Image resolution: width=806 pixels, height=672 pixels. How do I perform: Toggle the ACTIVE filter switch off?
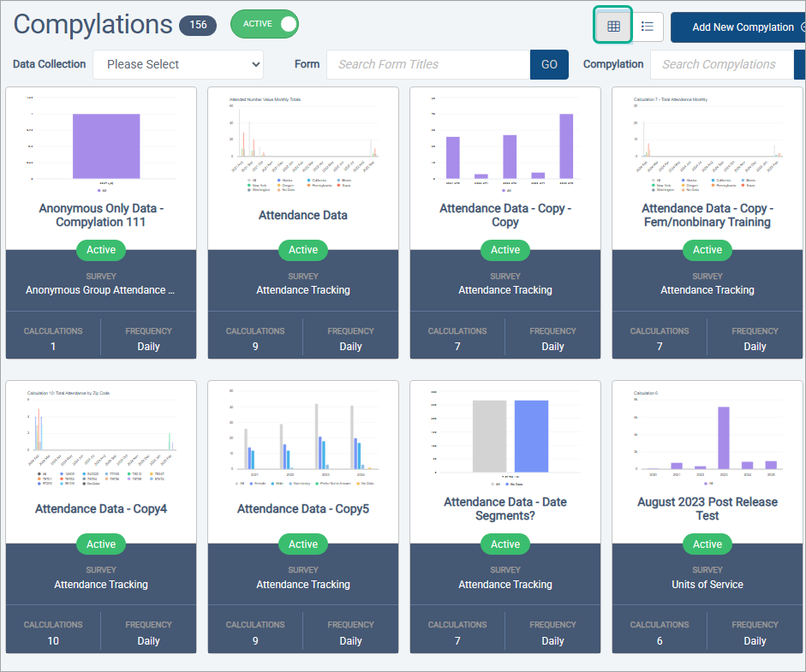click(265, 25)
